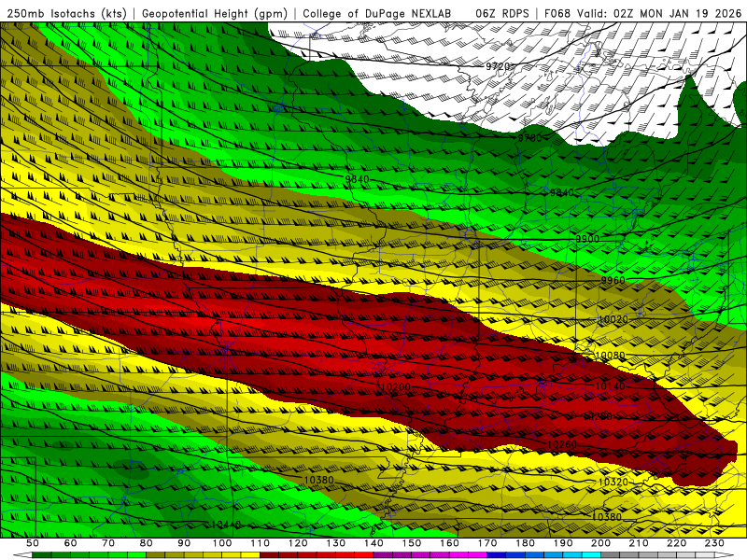Select the bright magenta swatch just before 170

click(x=478, y=555)
